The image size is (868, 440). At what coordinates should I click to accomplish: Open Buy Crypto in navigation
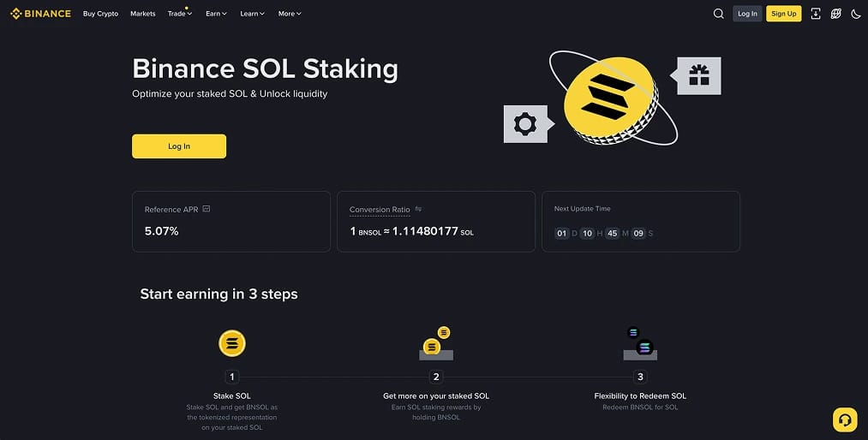[x=101, y=14]
